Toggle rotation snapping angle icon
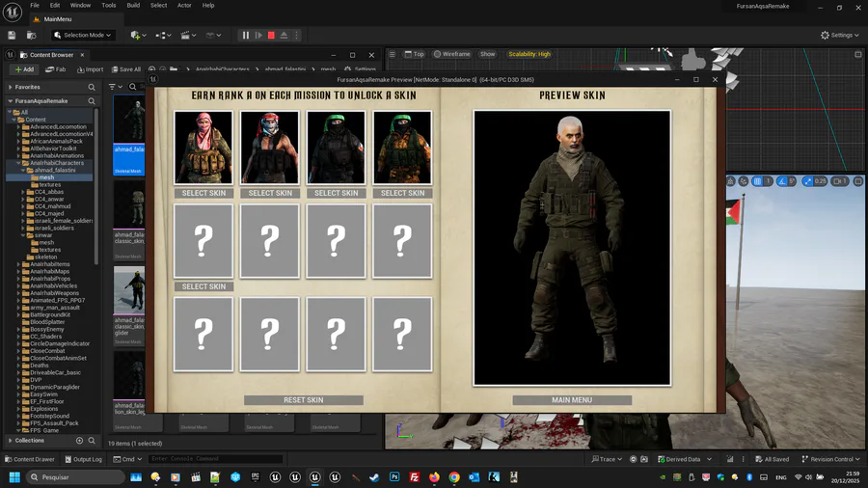868x488 pixels. (781, 181)
